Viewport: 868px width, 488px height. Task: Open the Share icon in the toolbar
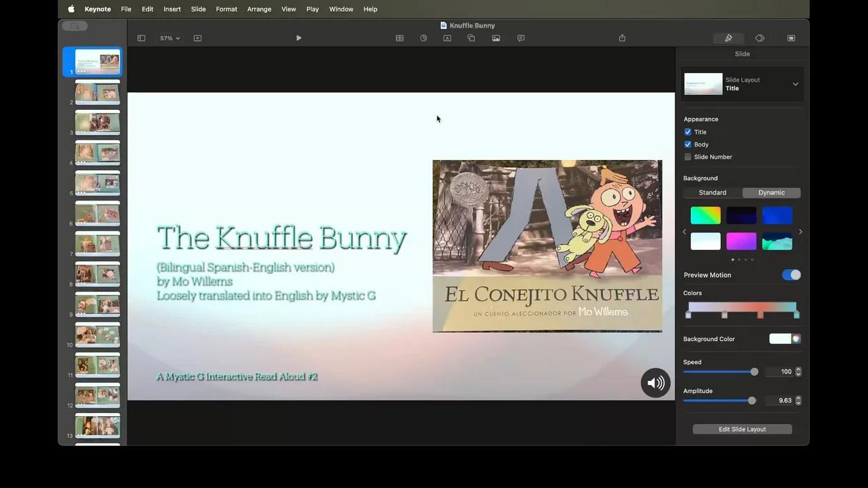coord(622,38)
